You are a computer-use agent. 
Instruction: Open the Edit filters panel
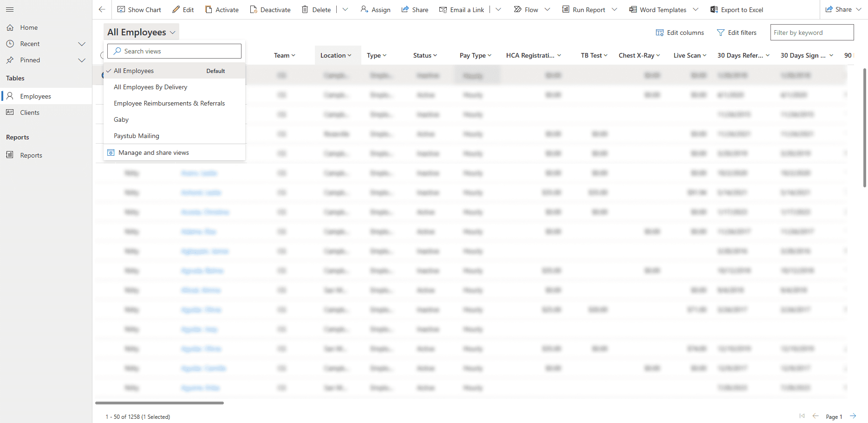737,33
